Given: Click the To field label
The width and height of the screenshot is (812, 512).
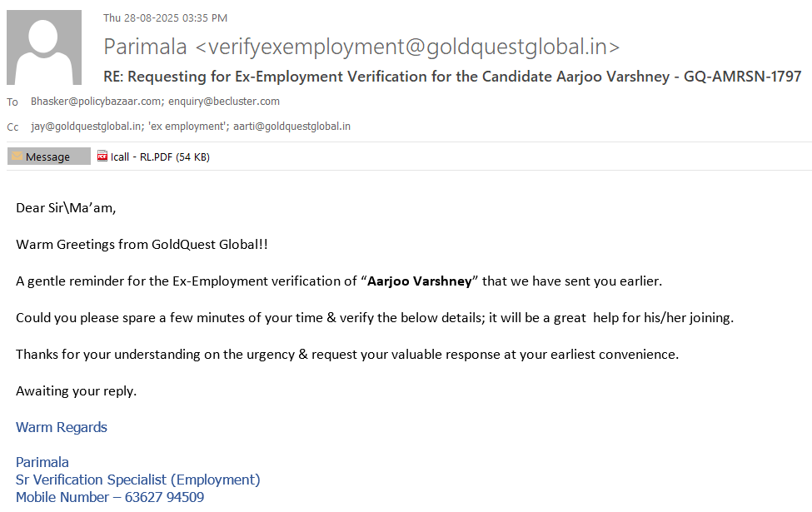Looking at the screenshot, I should [x=12, y=102].
